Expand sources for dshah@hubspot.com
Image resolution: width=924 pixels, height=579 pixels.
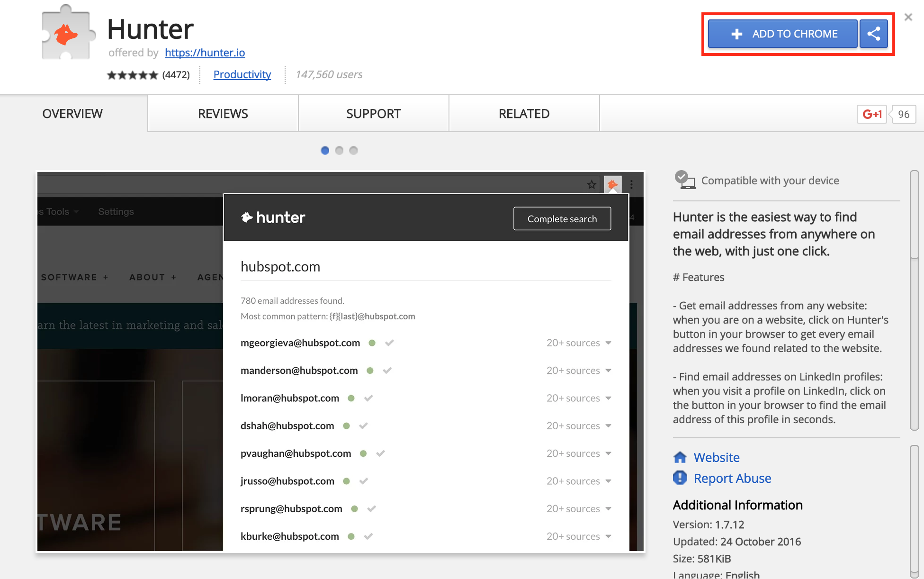579,426
